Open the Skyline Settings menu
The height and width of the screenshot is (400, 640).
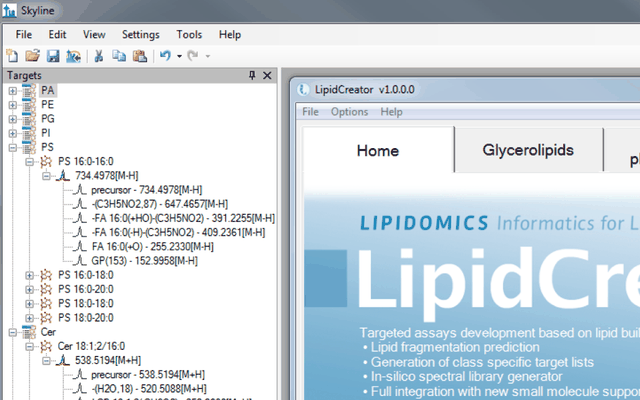pos(141,35)
